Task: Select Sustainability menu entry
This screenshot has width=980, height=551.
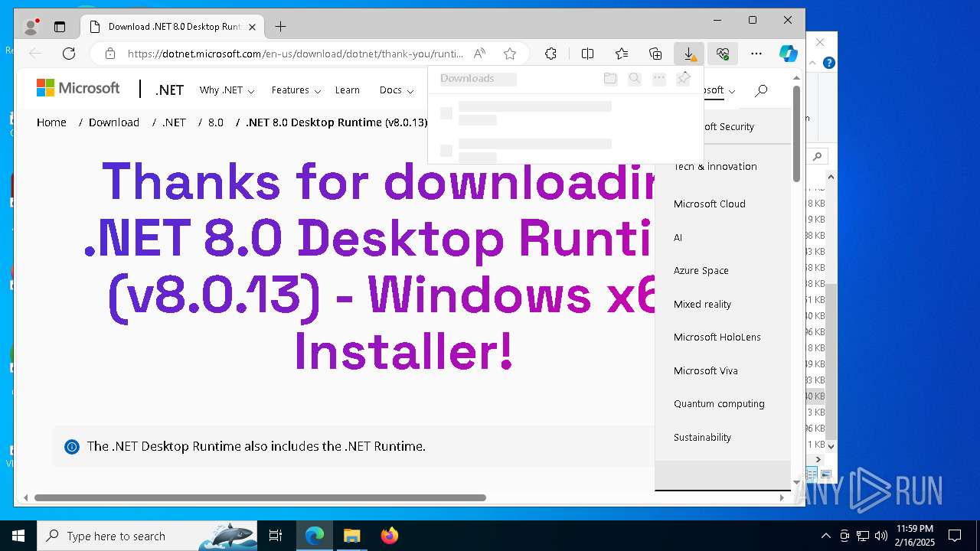Action: (702, 437)
